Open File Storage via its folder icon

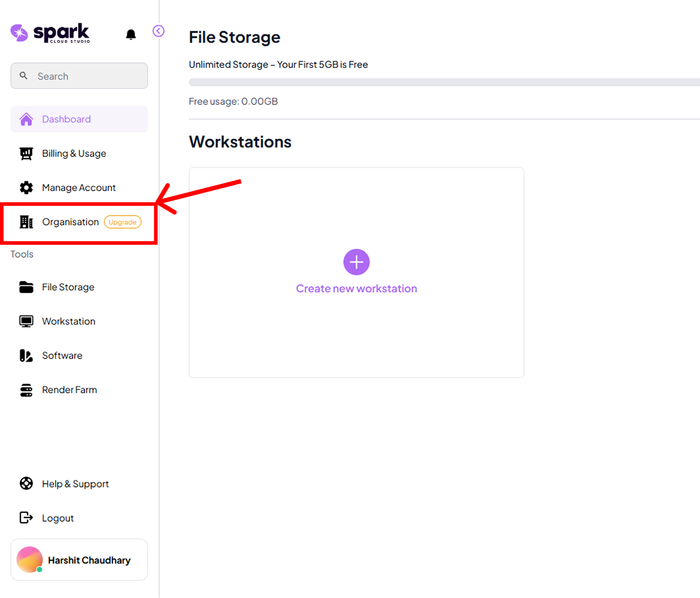[x=26, y=286]
